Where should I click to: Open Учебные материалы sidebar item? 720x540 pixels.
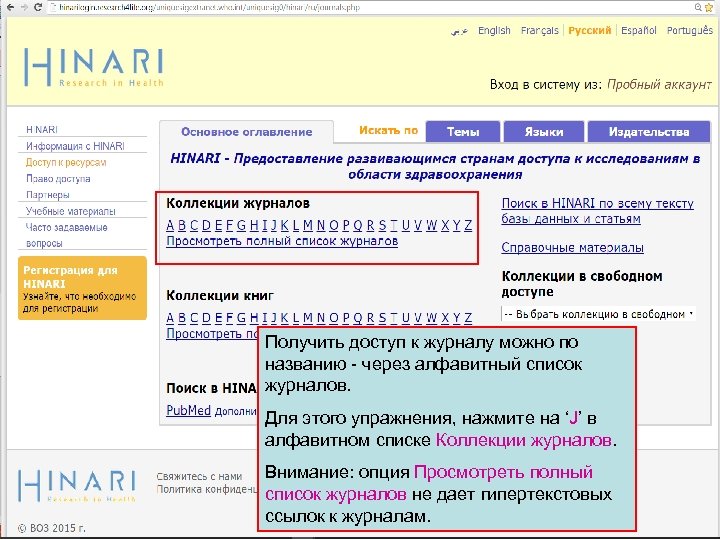coord(71,211)
